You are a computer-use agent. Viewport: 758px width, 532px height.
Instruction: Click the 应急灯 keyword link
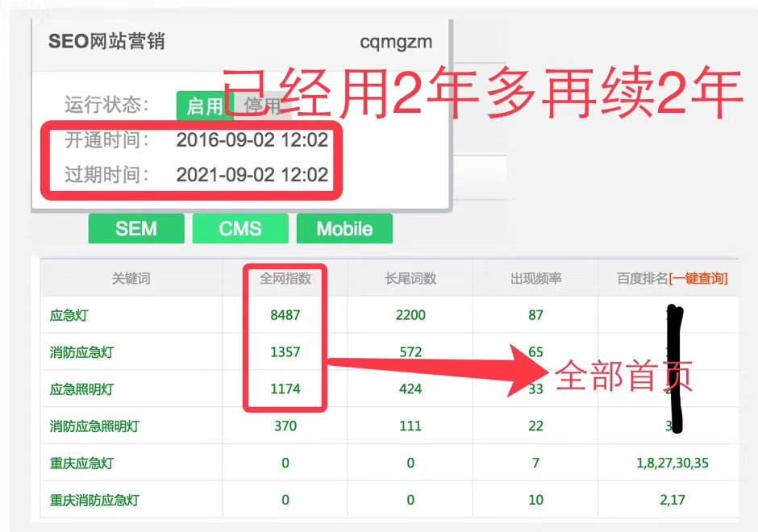(70, 315)
